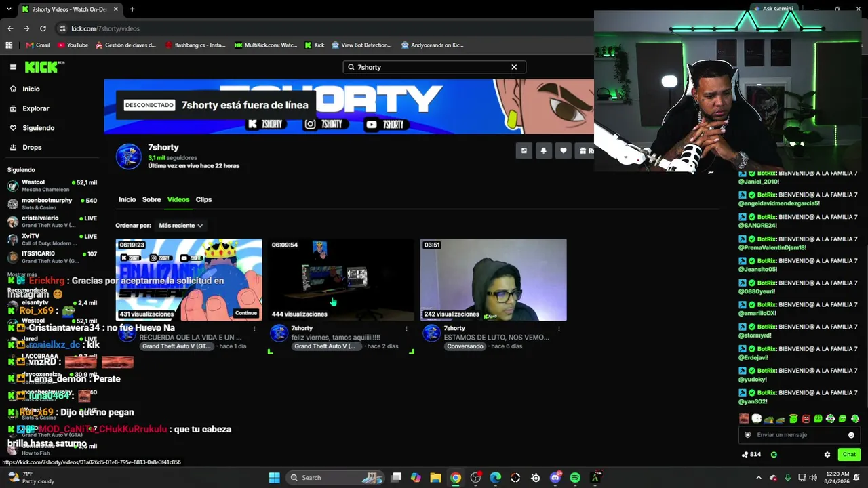Open the YouTube bookmark
The width and height of the screenshot is (868, 488).
tap(73, 45)
